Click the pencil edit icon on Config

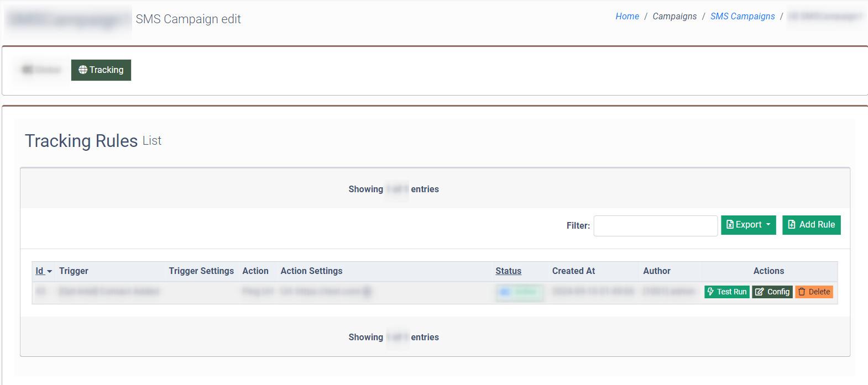coord(760,292)
